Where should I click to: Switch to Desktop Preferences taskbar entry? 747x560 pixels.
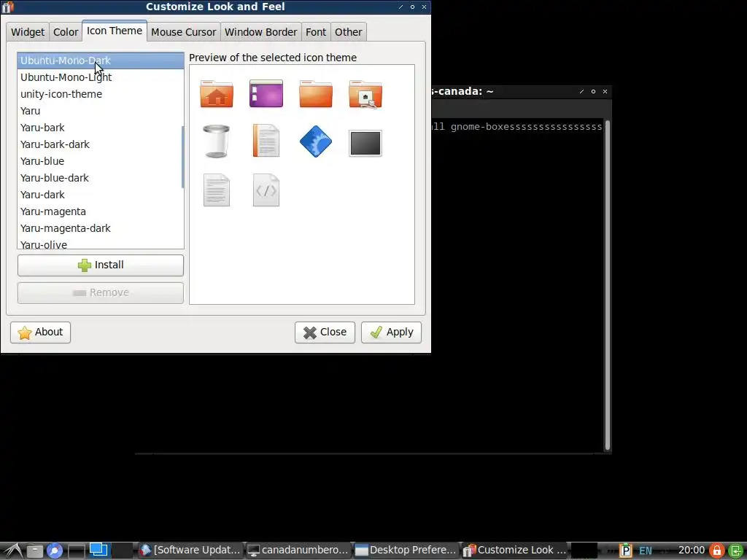(406, 550)
